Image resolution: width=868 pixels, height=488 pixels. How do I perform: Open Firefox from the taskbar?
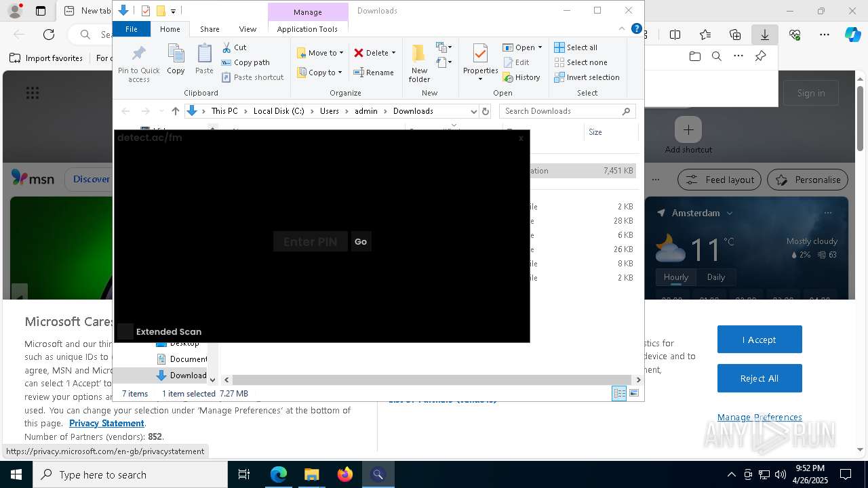345,474
